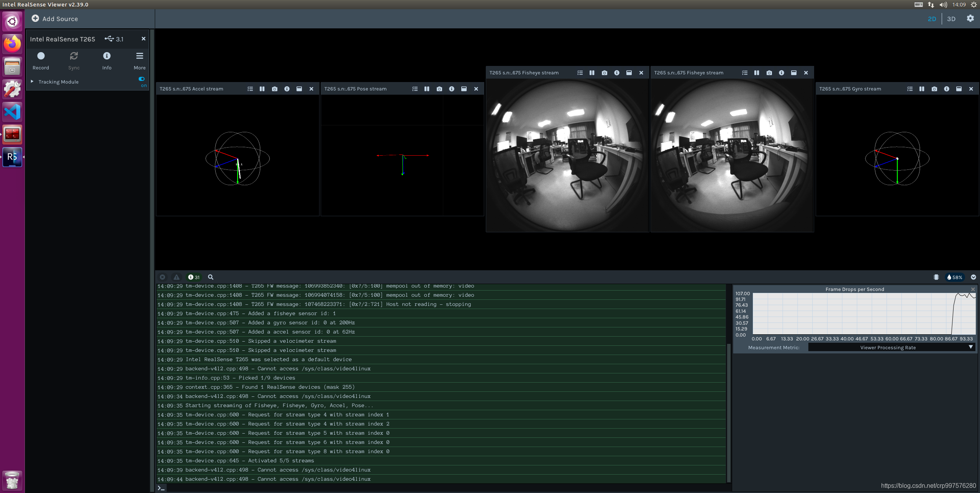
Task: Show info overlay on Gyro stream
Action: tap(946, 89)
